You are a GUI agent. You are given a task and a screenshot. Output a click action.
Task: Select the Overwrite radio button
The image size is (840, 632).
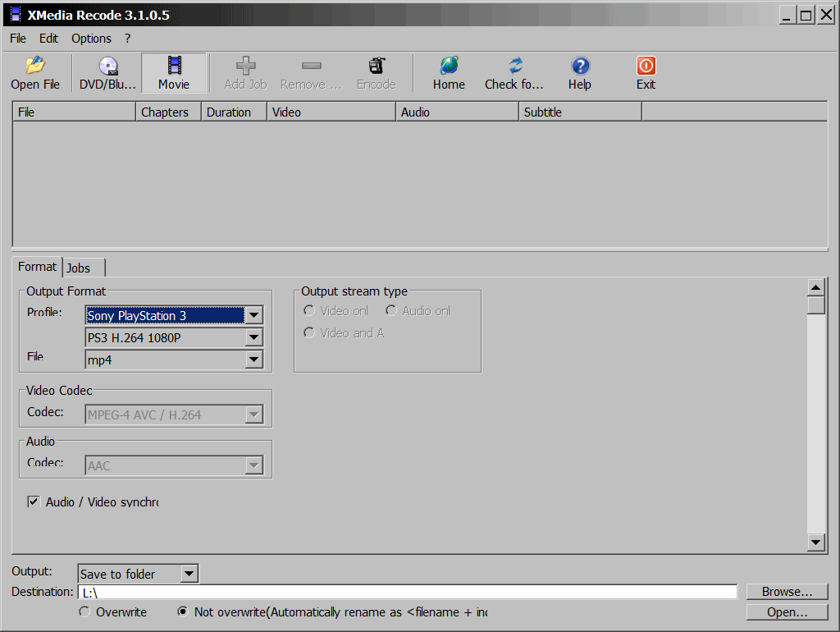point(84,612)
